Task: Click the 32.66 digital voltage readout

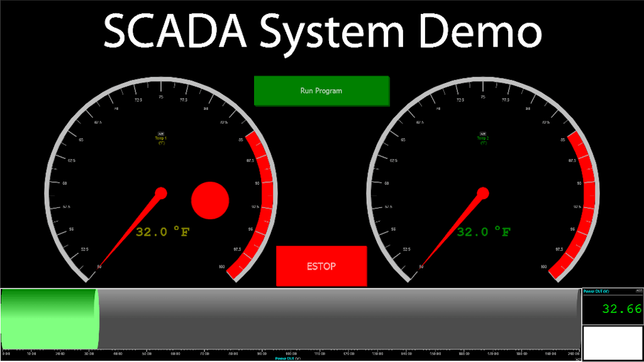Action: pyautogui.click(x=622, y=309)
